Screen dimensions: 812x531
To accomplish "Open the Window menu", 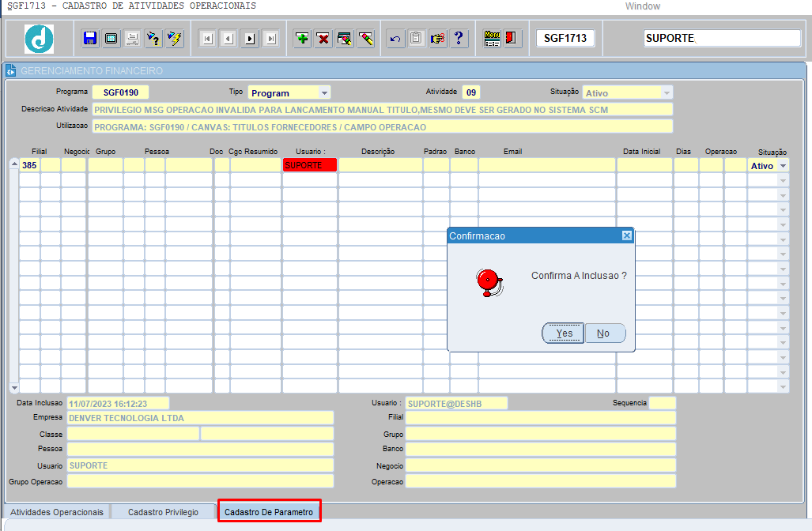I will pyautogui.click(x=642, y=6).
